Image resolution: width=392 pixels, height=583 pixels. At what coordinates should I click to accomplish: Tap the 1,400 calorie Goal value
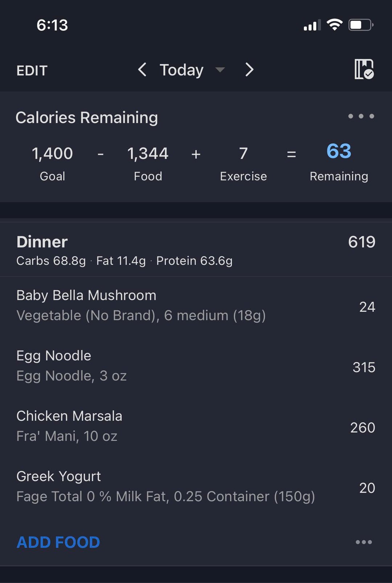click(x=52, y=154)
